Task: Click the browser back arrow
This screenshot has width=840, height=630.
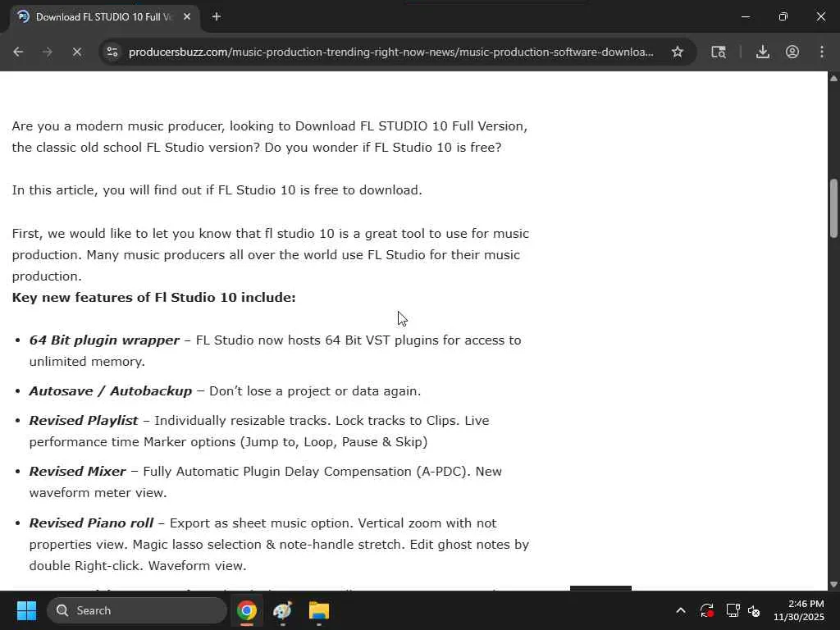Action: point(18,52)
